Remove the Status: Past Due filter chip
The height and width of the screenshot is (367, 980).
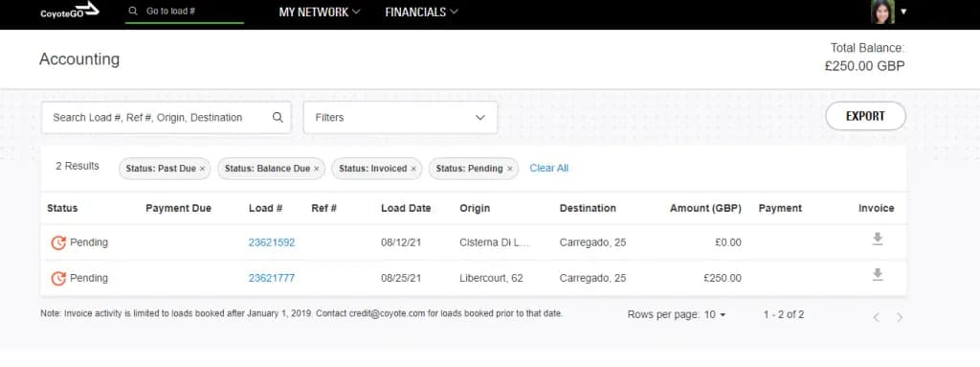pos(203,169)
